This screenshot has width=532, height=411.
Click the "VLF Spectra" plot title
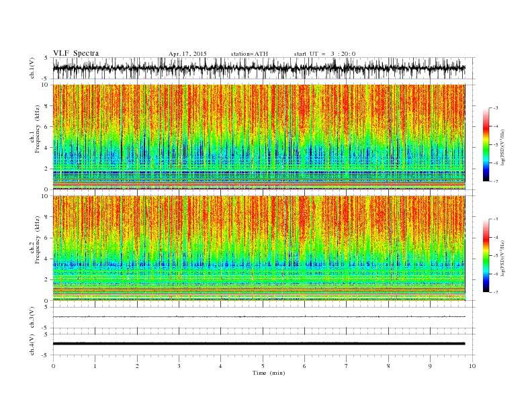pyautogui.click(x=76, y=53)
